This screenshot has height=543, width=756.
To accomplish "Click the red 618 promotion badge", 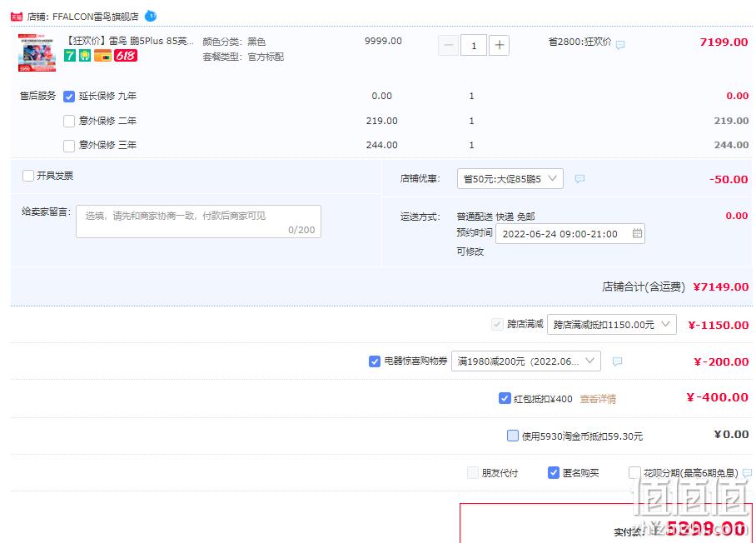I will (126, 56).
